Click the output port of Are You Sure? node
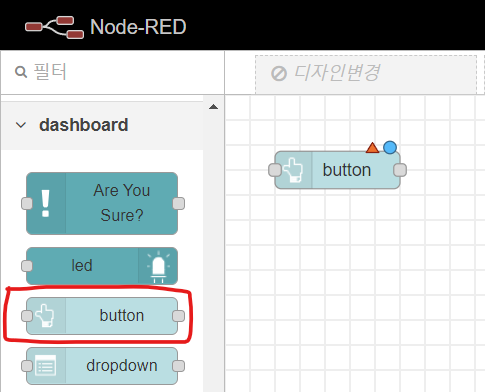The image size is (485, 392). click(x=179, y=203)
